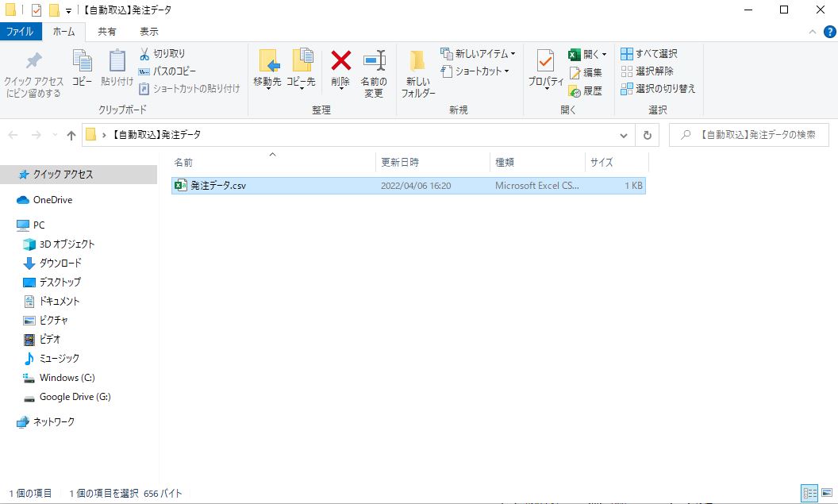Image resolution: width=838 pixels, height=504 pixels.
Task: Click the 名前の変更 rename icon
Action: click(x=374, y=62)
